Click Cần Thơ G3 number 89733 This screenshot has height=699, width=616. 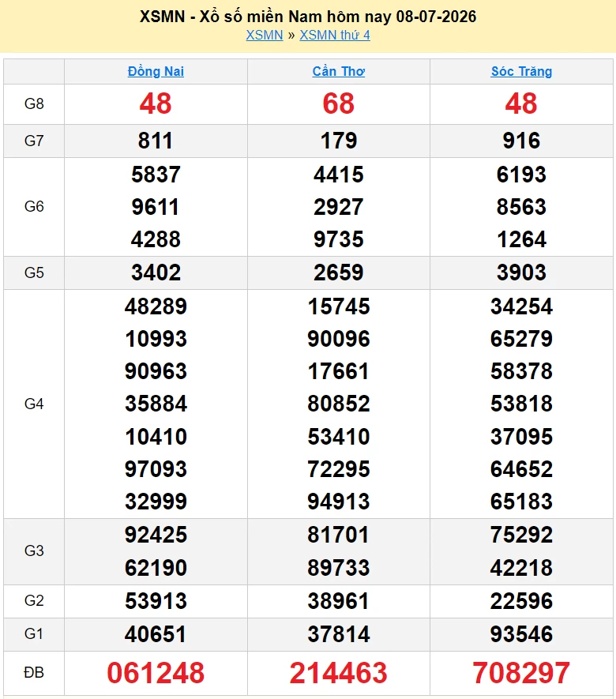tap(339, 568)
